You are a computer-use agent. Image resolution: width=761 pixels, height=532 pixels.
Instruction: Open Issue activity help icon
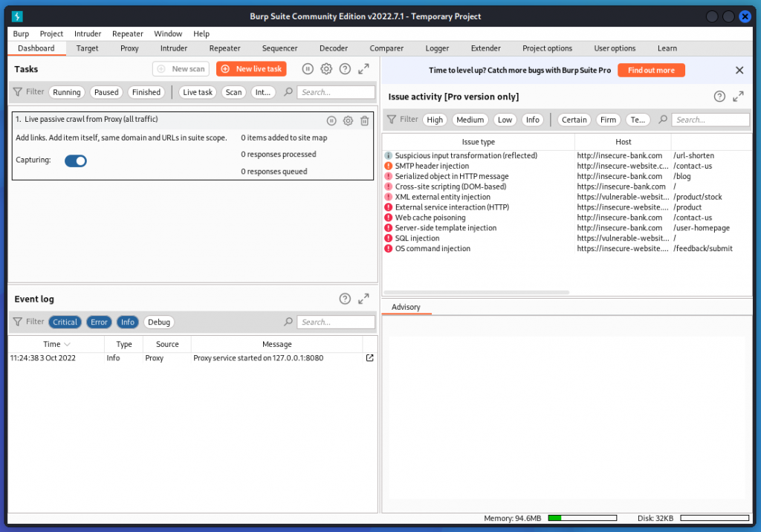[x=719, y=97]
